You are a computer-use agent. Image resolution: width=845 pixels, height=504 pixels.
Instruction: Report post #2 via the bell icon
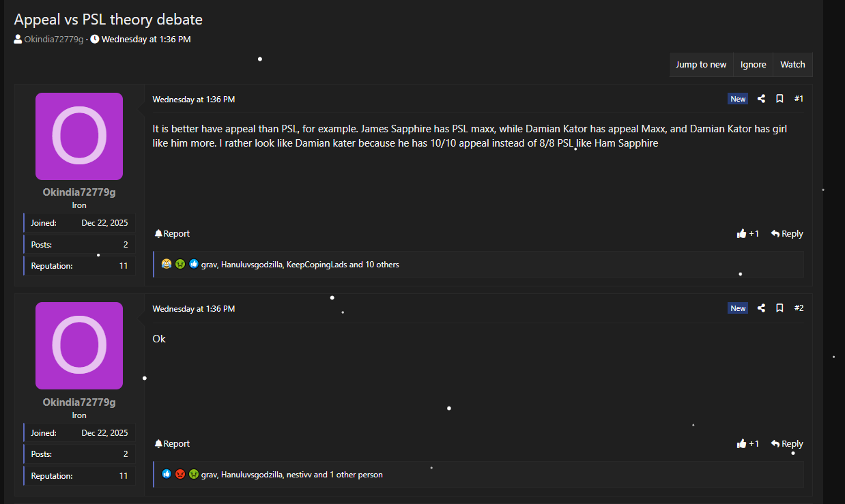(172, 444)
